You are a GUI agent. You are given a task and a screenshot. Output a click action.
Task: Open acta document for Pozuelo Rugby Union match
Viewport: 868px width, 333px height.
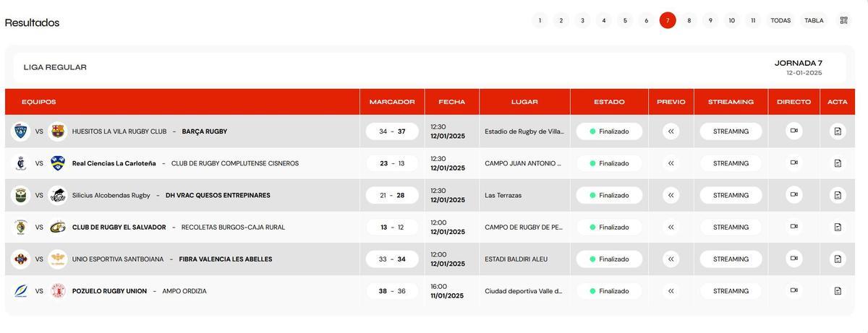(x=838, y=291)
